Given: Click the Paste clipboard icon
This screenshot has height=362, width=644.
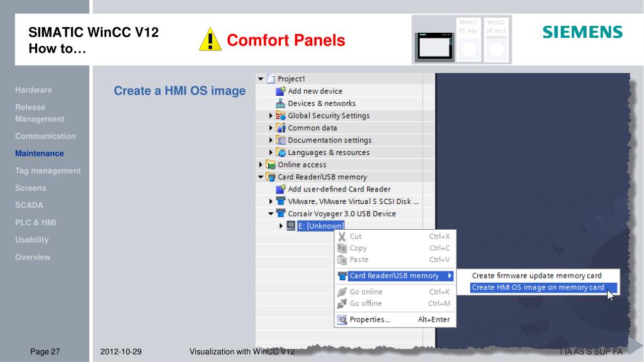Looking at the screenshot, I should (x=342, y=259).
